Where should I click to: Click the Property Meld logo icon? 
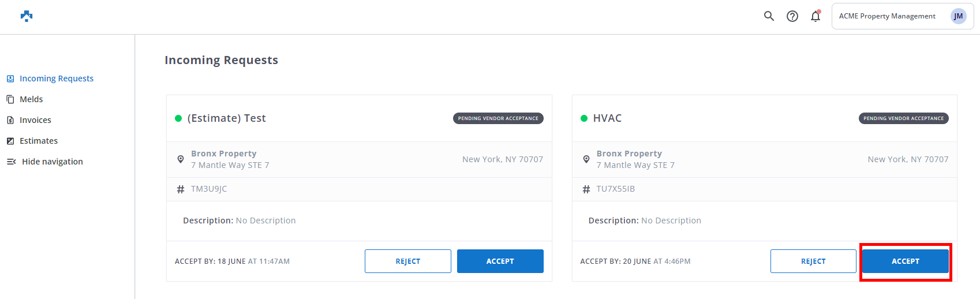click(27, 16)
